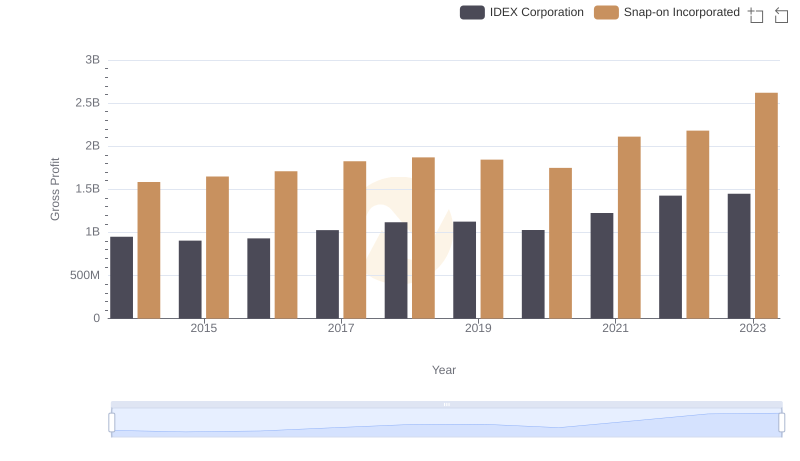Image resolution: width=800 pixels, height=461 pixels.
Task: Click the 2017 x-axis label
Action: tap(341, 328)
